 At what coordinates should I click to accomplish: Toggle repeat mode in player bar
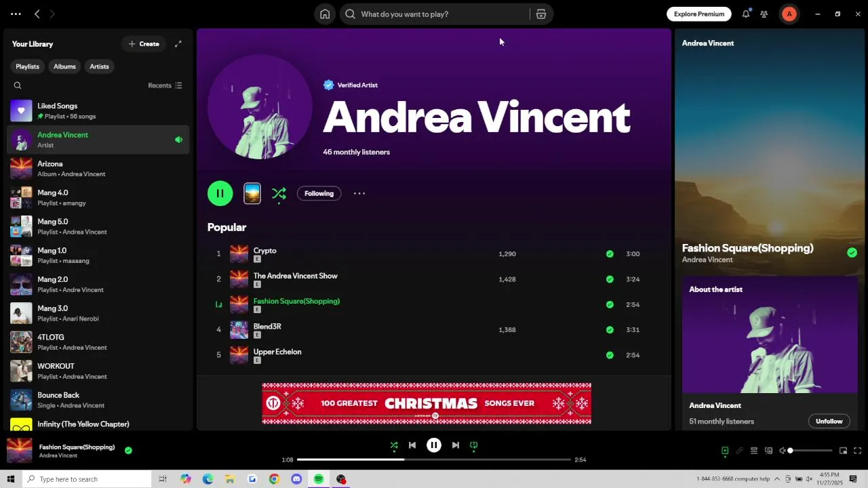click(474, 445)
